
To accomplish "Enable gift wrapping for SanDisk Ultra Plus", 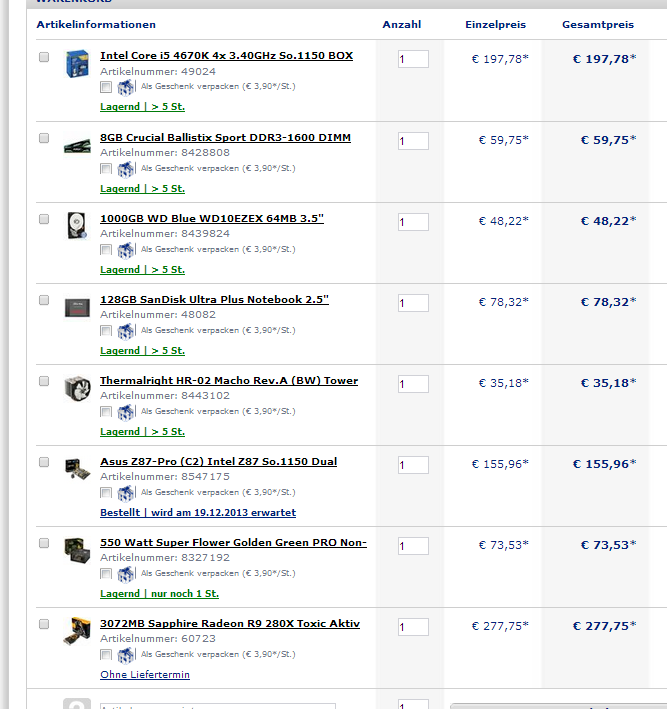I will tap(106, 331).
